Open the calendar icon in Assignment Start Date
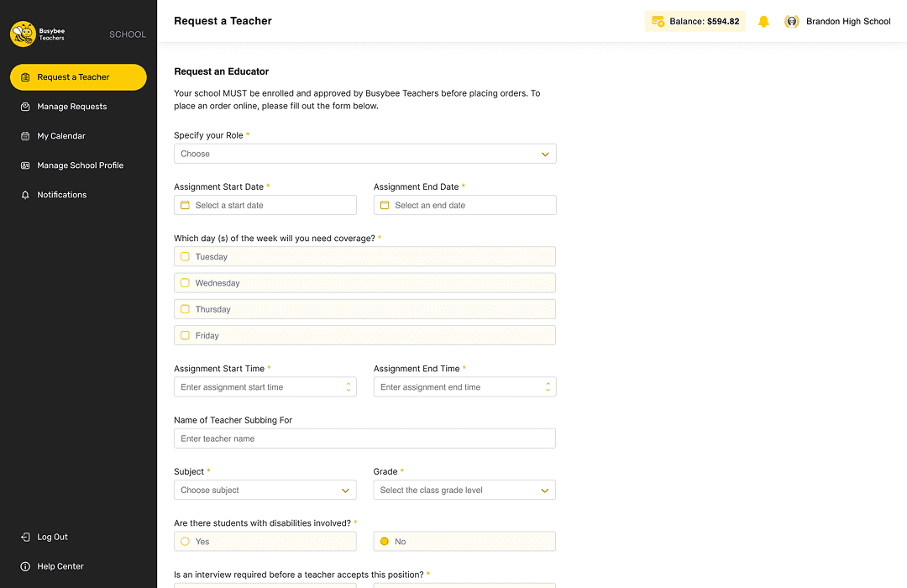Viewport: 907px width, 588px height. [x=185, y=205]
